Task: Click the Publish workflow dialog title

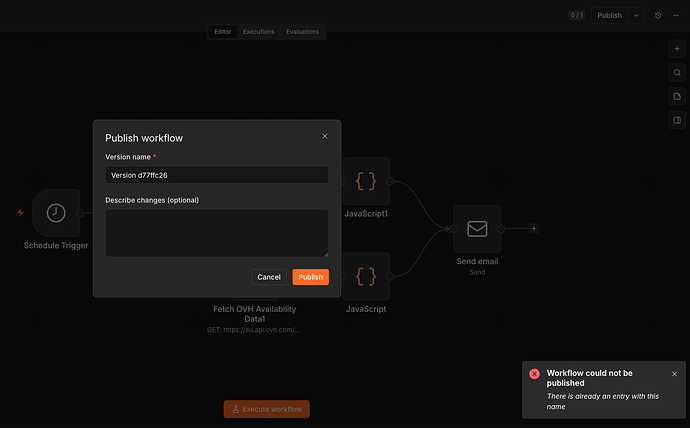Action: [144, 138]
